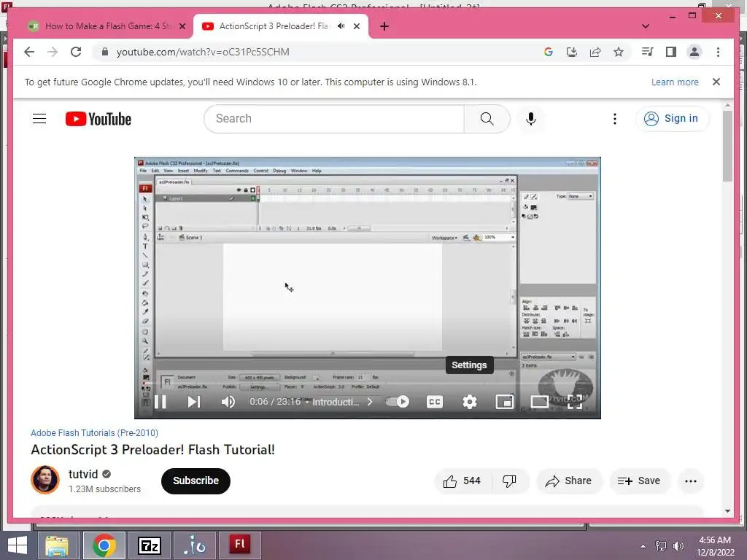Mute the tab audio speaker icon
747x560 pixels.
tap(341, 26)
